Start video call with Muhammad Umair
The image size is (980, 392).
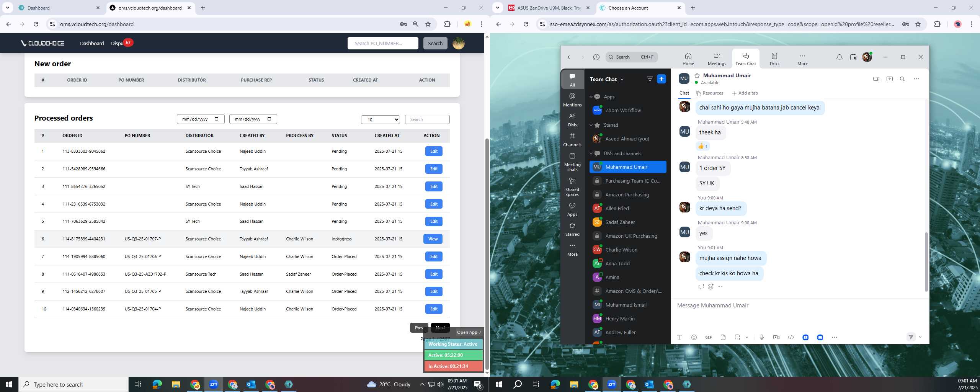point(876,79)
